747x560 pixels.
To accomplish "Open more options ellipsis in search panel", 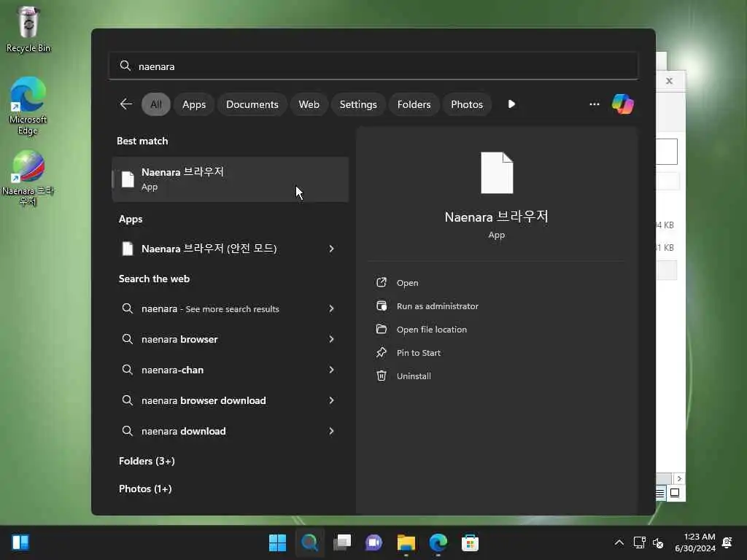I will click(594, 104).
